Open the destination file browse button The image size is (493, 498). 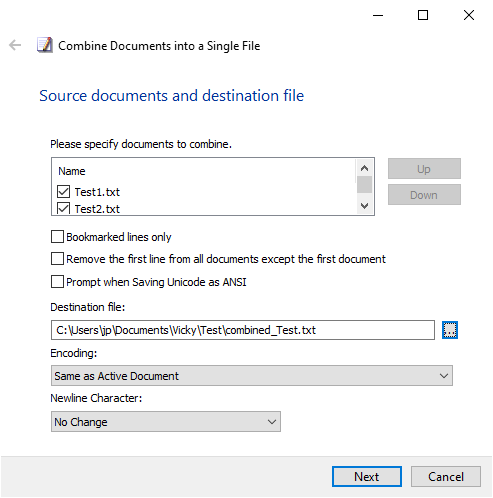click(450, 330)
